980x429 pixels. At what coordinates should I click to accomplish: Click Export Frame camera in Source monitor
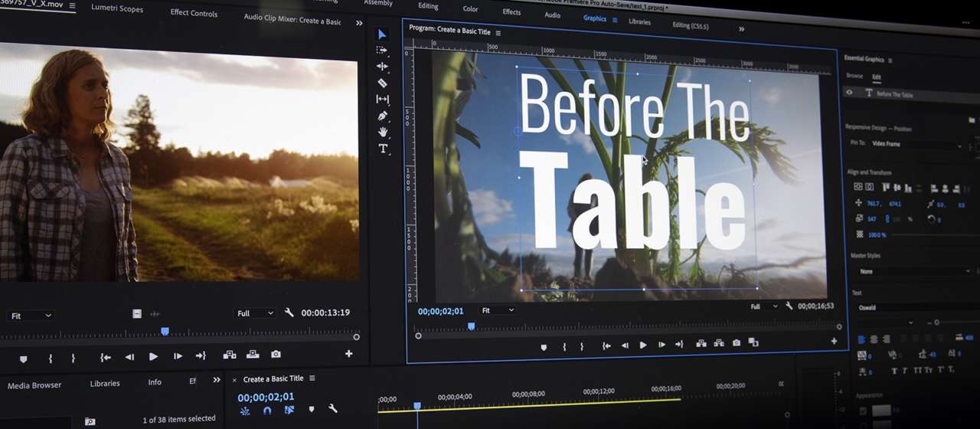coord(276,355)
